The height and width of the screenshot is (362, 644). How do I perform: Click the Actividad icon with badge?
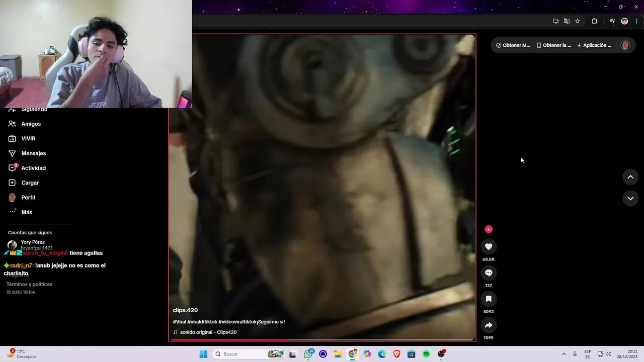click(x=13, y=167)
